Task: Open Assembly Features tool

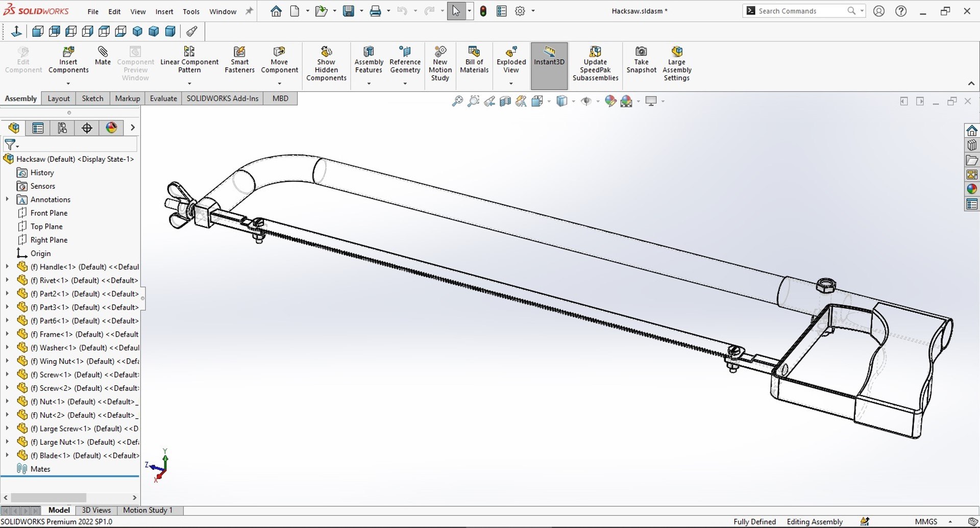Action: coord(369,60)
